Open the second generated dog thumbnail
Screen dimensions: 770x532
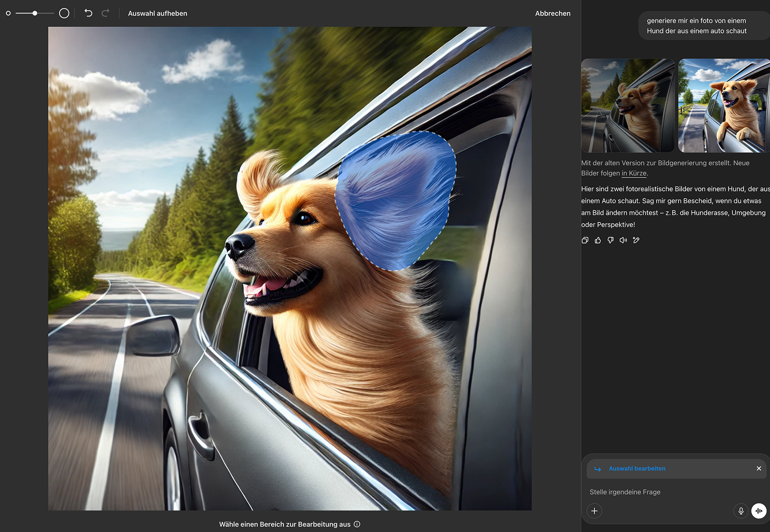pos(723,105)
